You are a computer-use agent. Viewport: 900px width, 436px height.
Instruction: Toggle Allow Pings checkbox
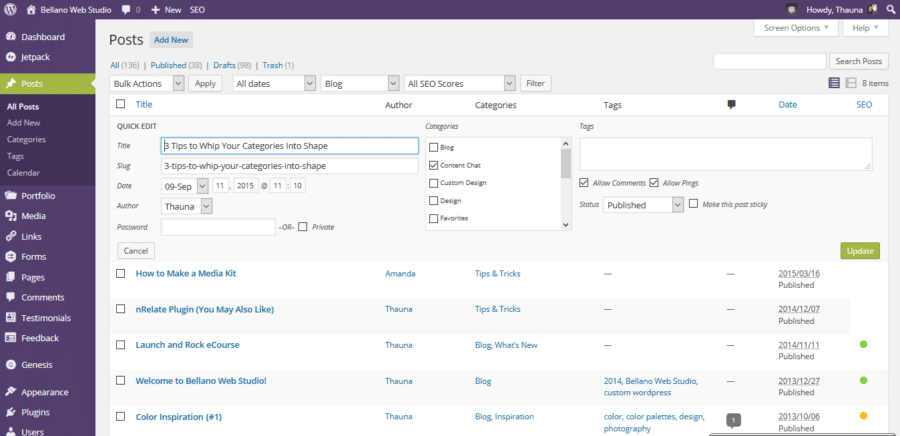pos(654,183)
